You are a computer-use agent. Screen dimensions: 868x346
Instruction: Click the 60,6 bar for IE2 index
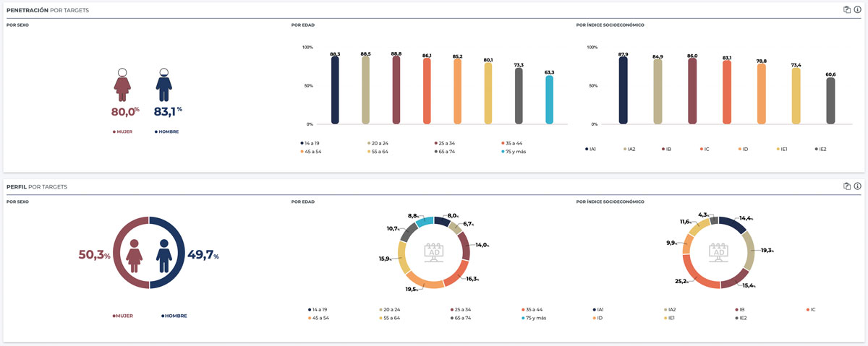(x=830, y=101)
